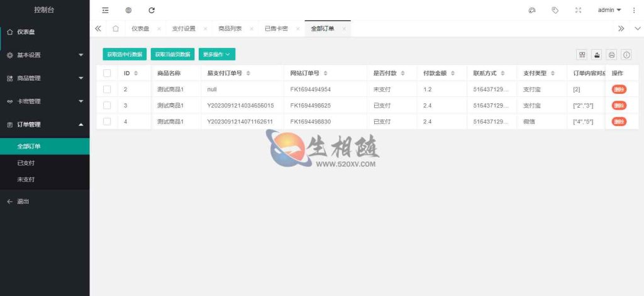The image size is (644, 296).
Task: Switch to the 已售卡密 tab
Action: (276, 29)
